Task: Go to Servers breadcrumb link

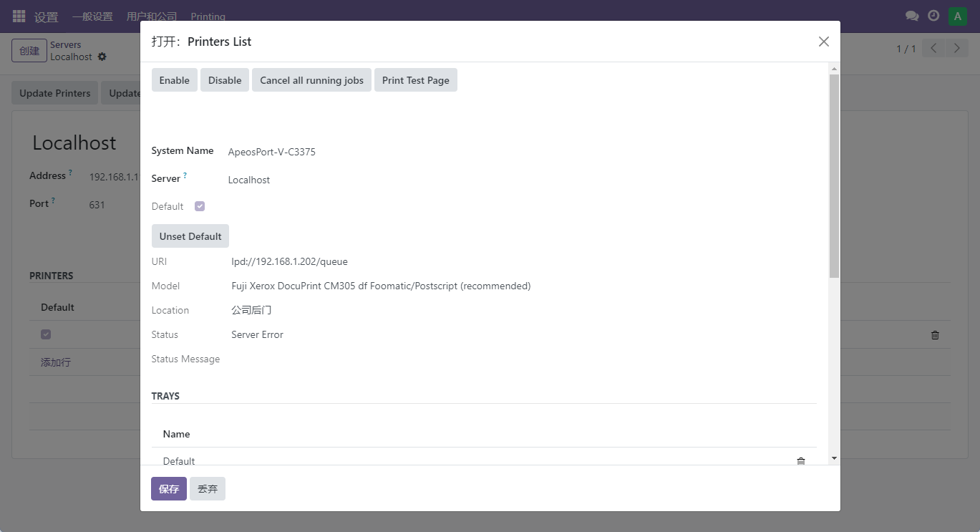Action: 66,44
